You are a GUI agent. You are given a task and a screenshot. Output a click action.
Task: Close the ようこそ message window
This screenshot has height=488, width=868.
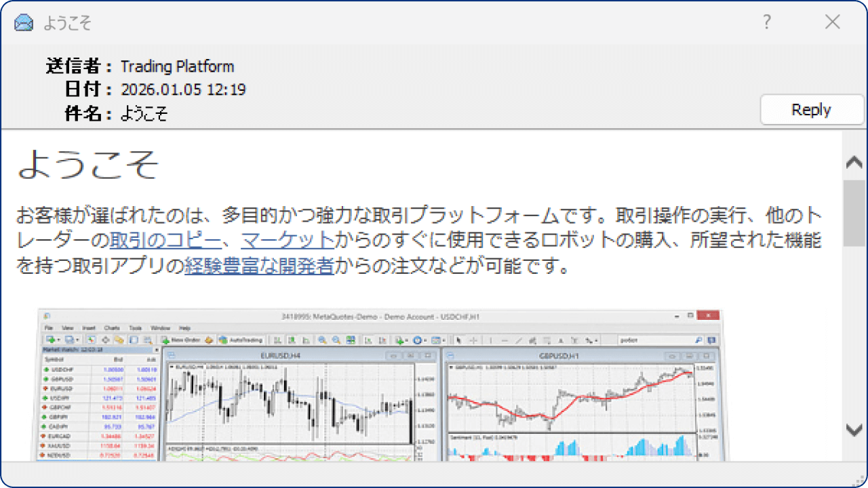(833, 22)
